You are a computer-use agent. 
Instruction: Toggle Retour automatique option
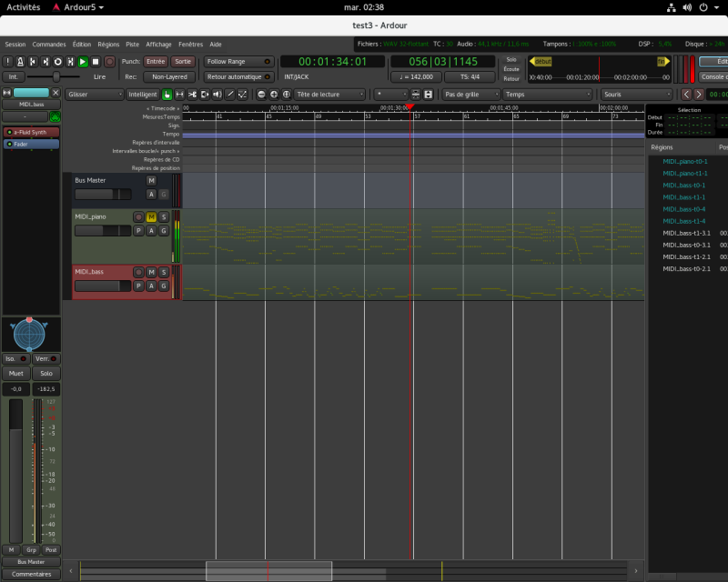[x=238, y=77]
